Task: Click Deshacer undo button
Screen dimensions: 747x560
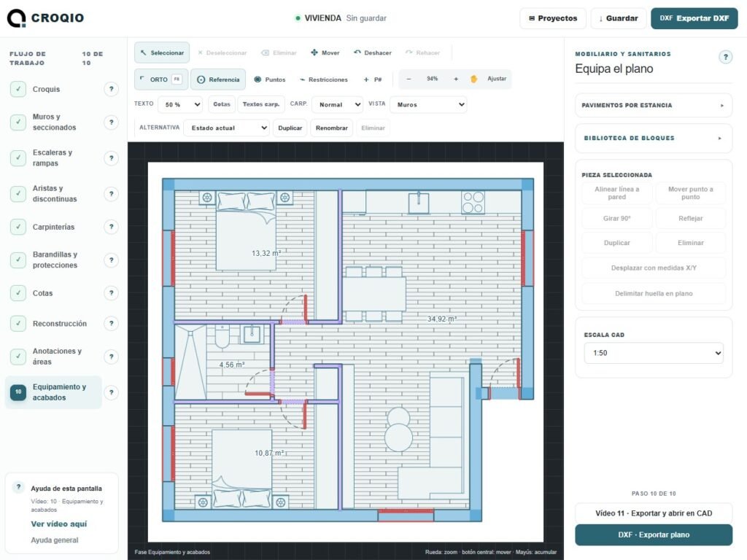Action: click(x=373, y=52)
